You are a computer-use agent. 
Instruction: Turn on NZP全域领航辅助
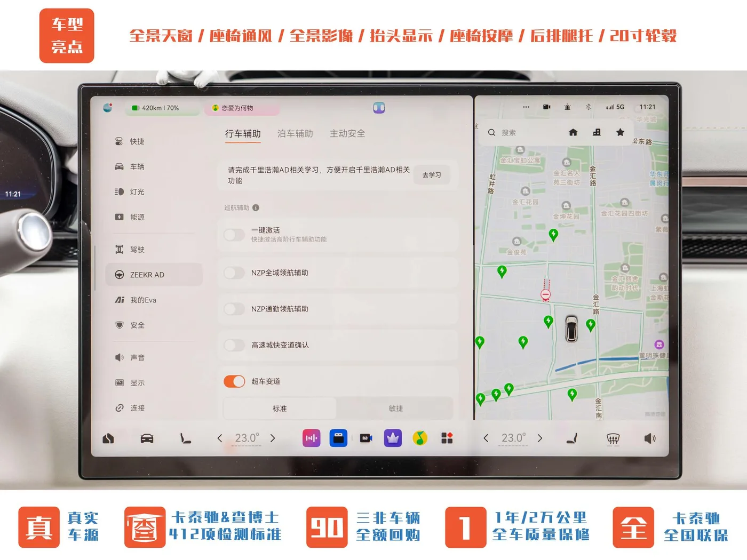coord(234,273)
